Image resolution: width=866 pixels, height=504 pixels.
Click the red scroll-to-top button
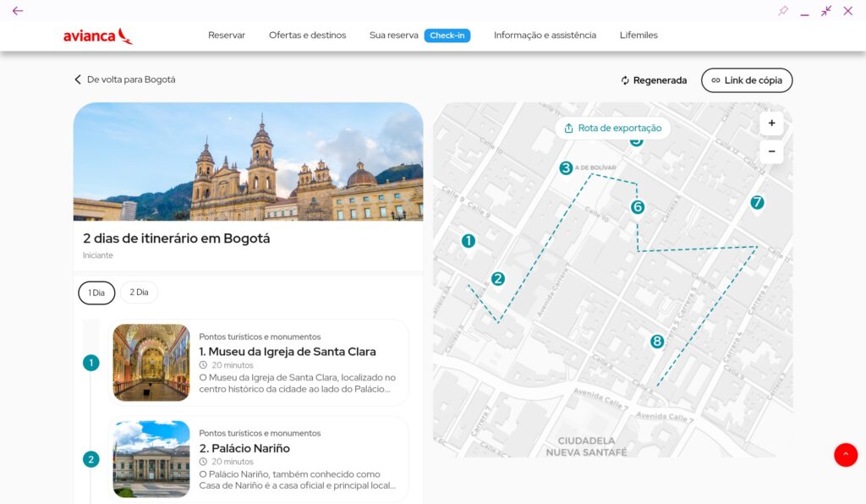coord(846,454)
